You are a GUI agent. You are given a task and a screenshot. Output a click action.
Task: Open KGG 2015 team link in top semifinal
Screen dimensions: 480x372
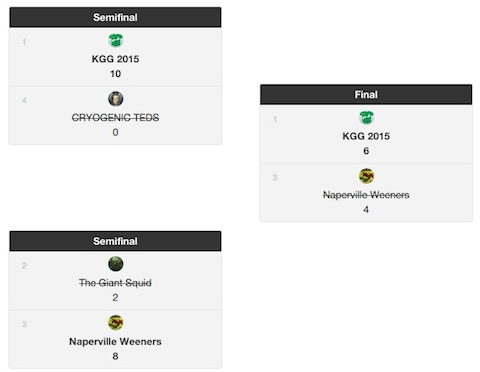click(x=115, y=59)
